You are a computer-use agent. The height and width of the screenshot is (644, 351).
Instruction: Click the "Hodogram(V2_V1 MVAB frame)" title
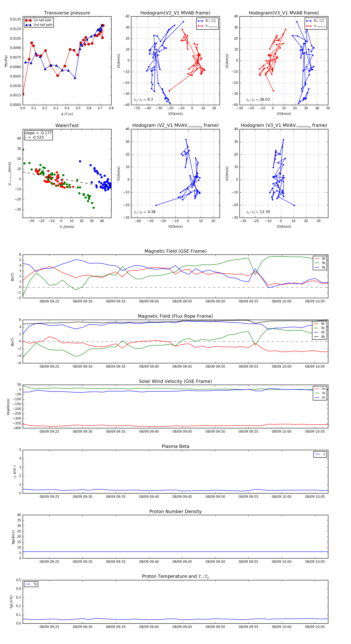point(175,13)
